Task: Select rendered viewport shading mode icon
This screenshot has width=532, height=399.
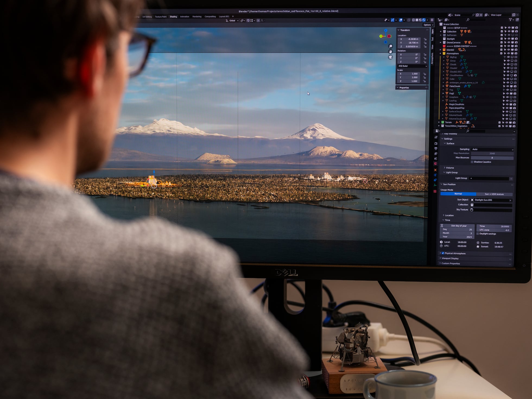Action: tap(424, 20)
